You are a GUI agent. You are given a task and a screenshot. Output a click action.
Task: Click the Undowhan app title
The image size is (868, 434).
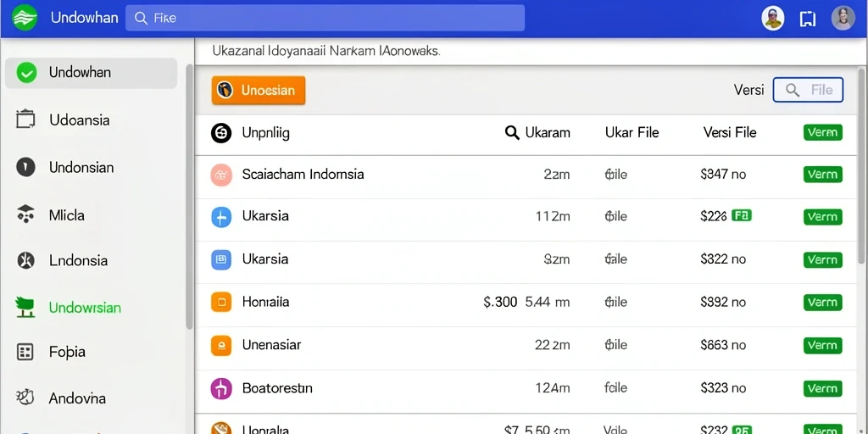(84, 19)
